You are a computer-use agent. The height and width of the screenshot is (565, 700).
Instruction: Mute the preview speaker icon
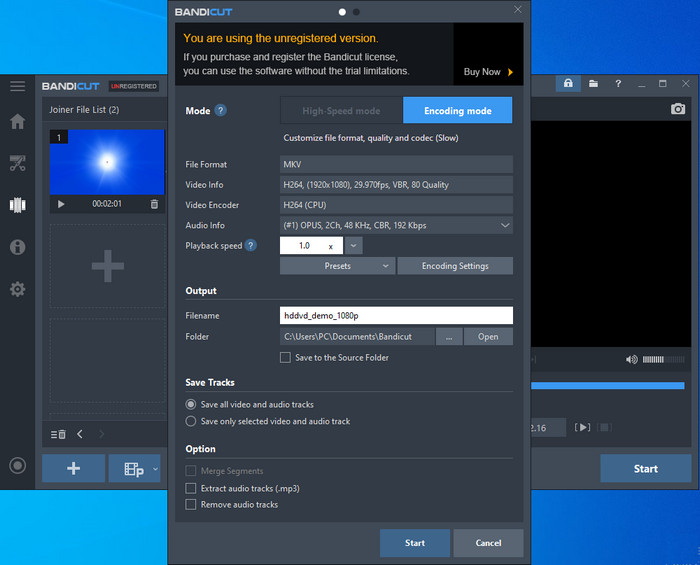632,359
